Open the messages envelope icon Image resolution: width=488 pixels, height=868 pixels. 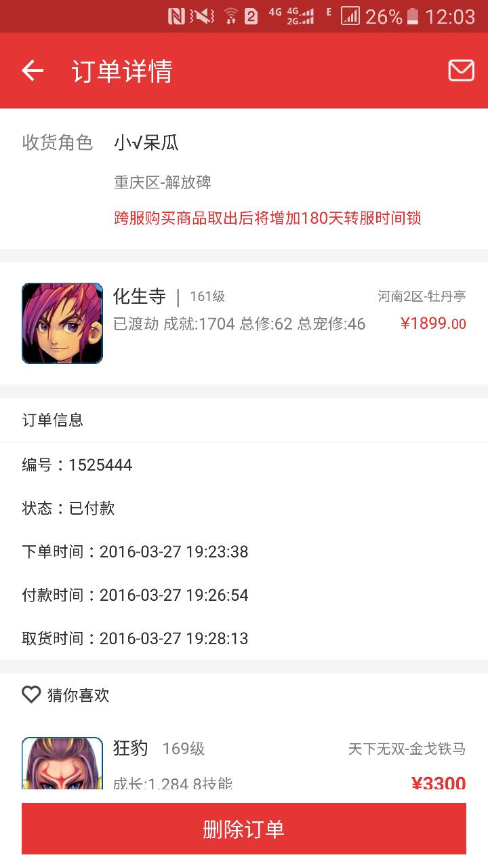coord(461,71)
